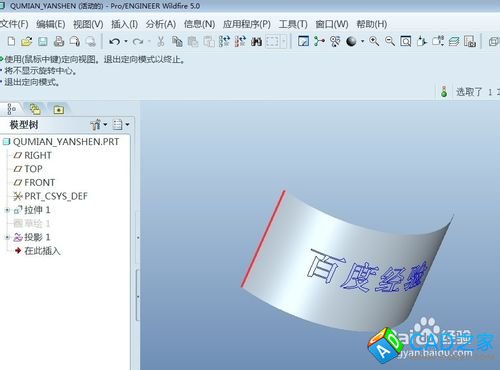
Task: Select the 拉伸 1 extrude feature
Action: (x=32, y=210)
